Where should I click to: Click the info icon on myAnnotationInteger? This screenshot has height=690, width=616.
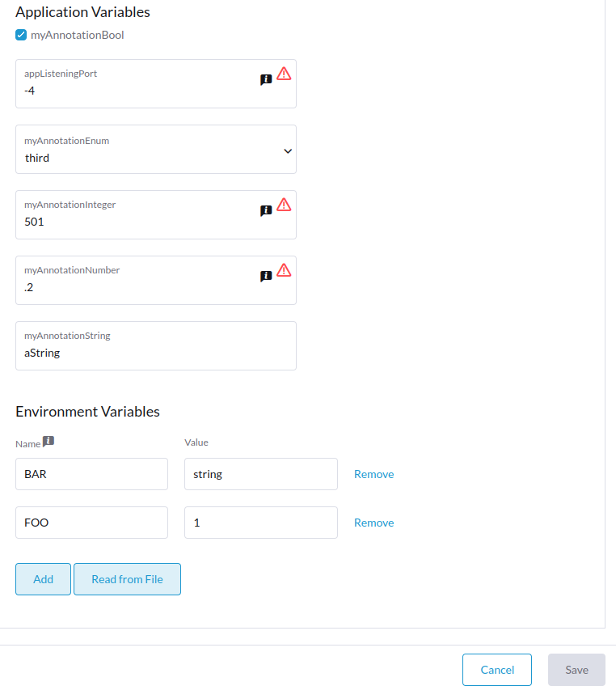coord(265,211)
